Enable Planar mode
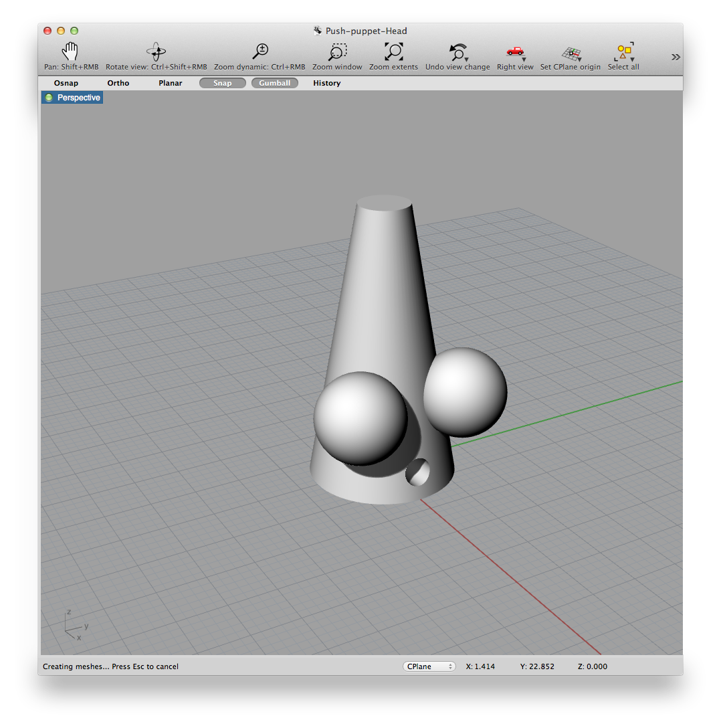The image size is (721, 728). pyautogui.click(x=170, y=83)
